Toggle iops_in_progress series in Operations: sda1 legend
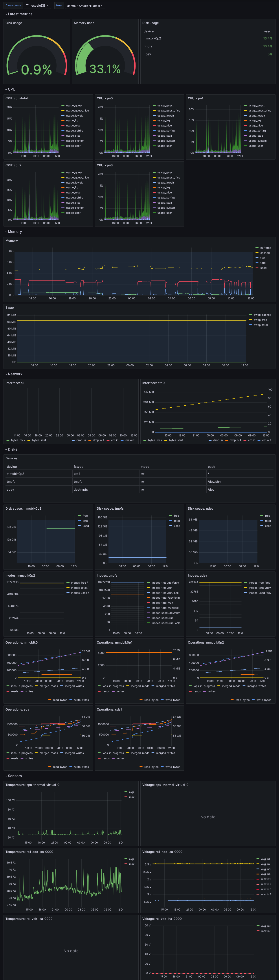The height and width of the screenshot is (980, 279). tap(113, 753)
